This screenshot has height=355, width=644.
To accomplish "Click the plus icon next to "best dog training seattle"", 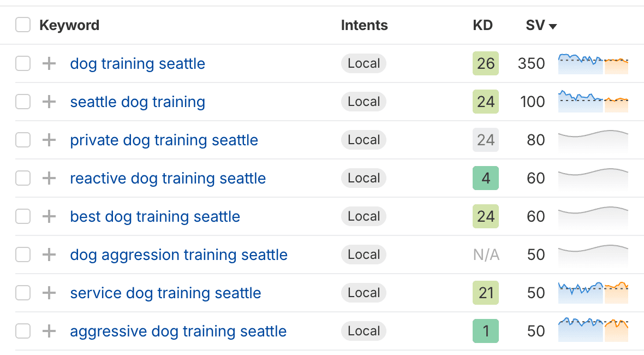I will tap(49, 216).
